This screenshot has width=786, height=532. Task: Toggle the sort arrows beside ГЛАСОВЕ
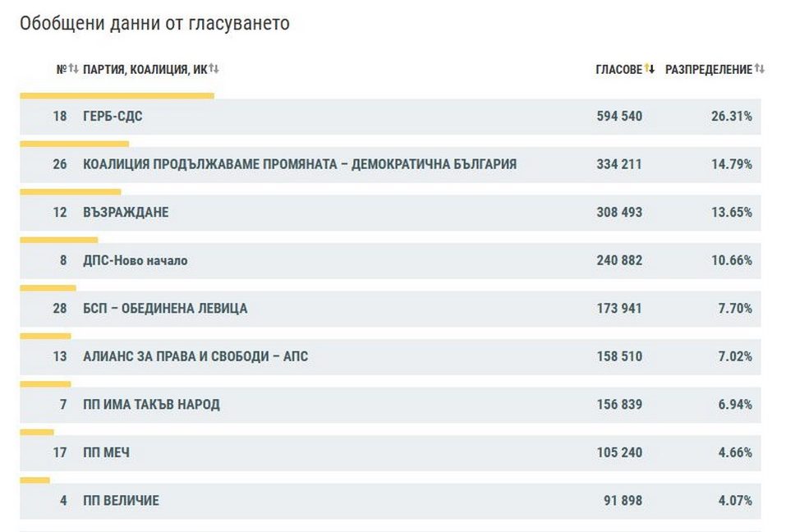[x=650, y=69]
